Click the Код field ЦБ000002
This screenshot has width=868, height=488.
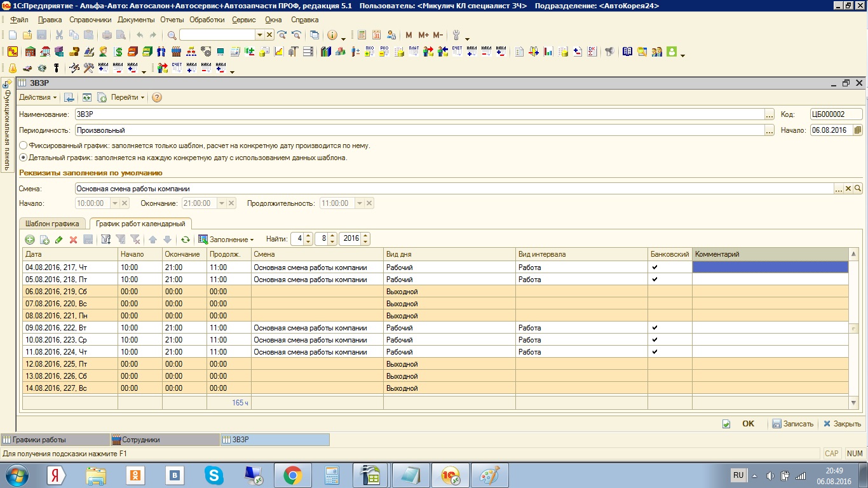836,114
